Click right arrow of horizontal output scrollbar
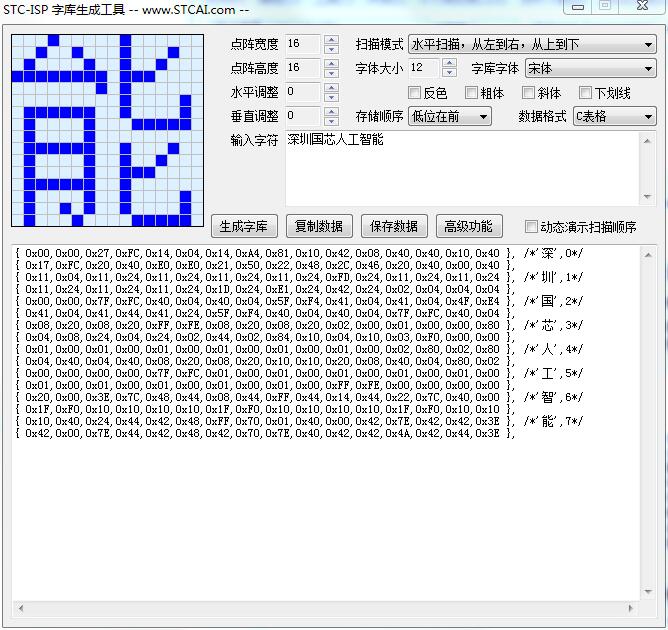Image resolution: width=668 pixels, height=630 pixels. click(631, 608)
